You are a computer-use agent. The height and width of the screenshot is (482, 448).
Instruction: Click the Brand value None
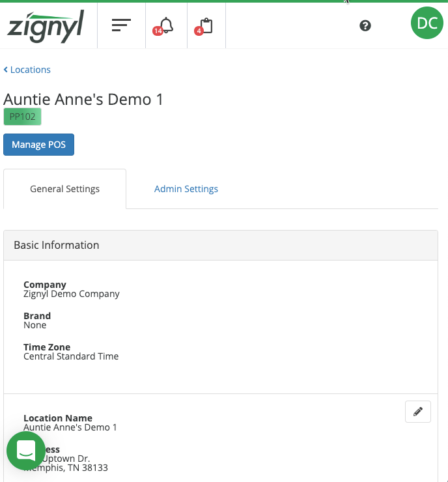pos(35,325)
